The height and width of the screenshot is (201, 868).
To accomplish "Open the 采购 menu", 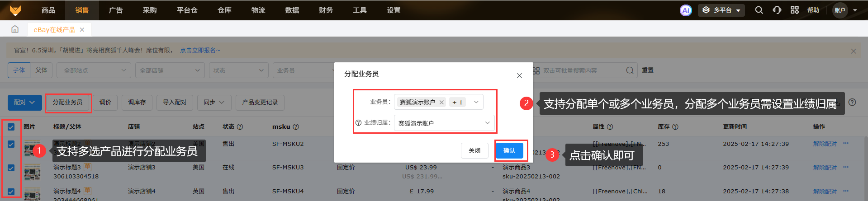I will point(150,10).
